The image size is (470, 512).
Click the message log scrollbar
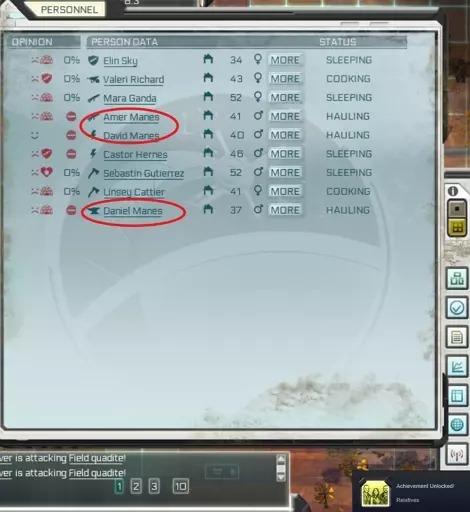click(x=281, y=468)
